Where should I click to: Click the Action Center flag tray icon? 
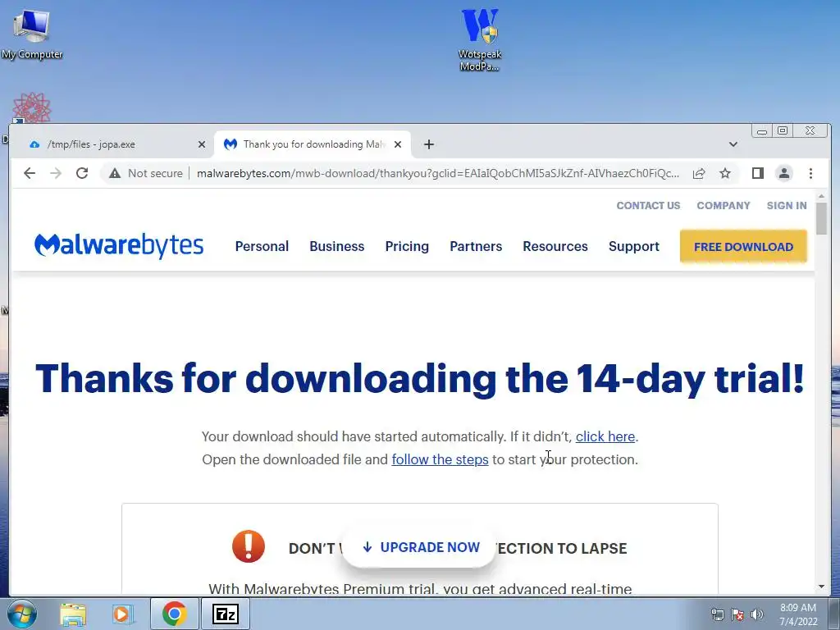pos(737,614)
